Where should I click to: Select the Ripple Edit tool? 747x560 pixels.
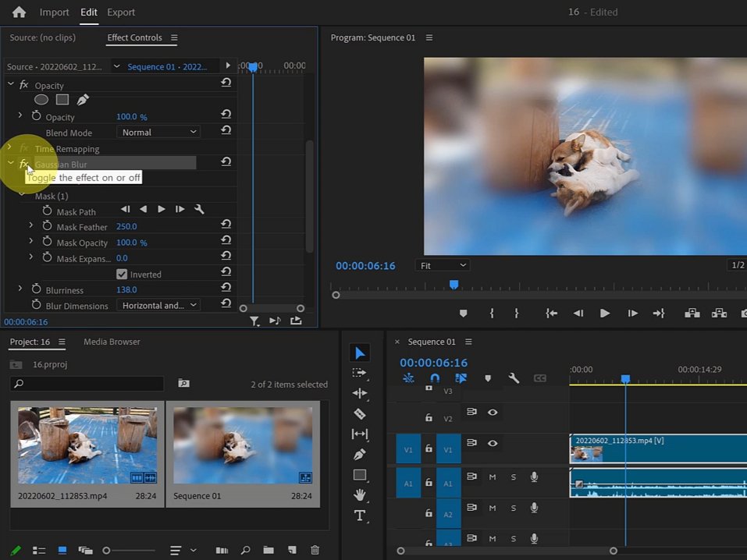pyautogui.click(x=360, y=393)
